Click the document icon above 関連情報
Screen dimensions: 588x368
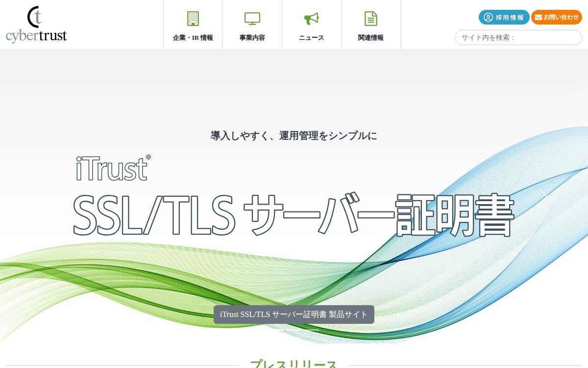point(371,19)
